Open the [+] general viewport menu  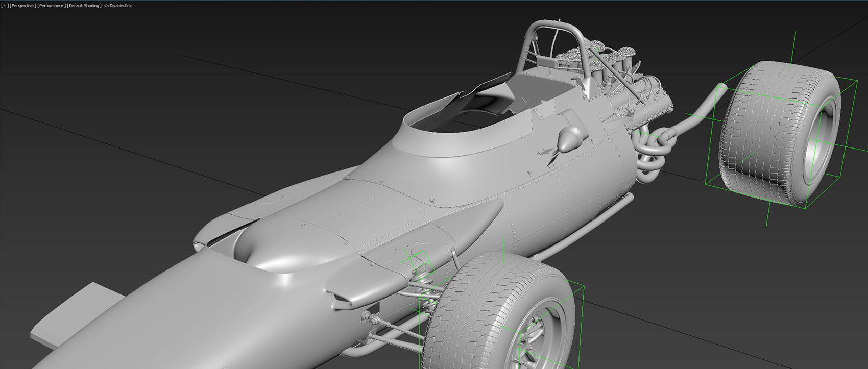pos(5,6)
